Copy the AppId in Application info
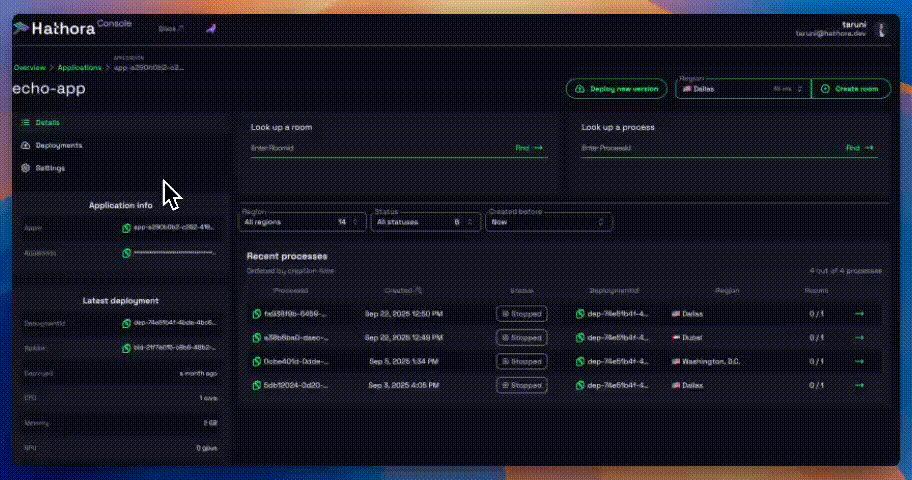Image resolution: width=912 pixels, height=480 pixels. point(126,228)
